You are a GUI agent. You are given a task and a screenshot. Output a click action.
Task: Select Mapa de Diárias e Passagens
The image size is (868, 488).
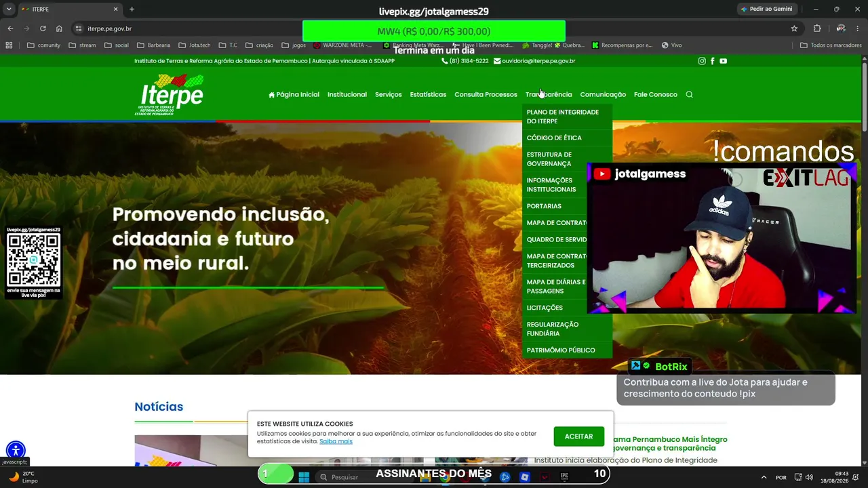(555, 287)
